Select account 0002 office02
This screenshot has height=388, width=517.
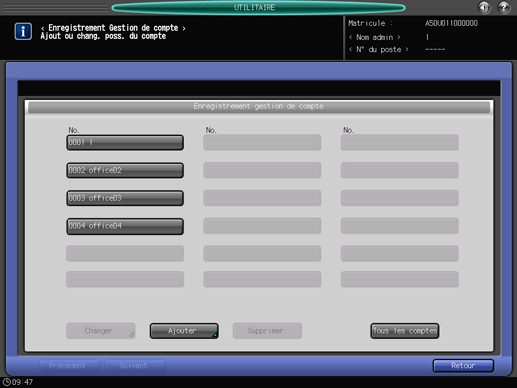[x=125, y=170]
